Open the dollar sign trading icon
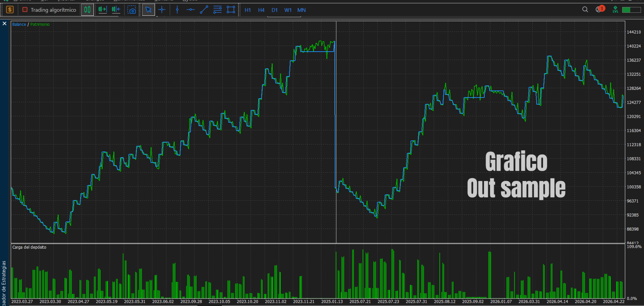The height and width of the screenshot is (306, 644). (x=10, y=10)
